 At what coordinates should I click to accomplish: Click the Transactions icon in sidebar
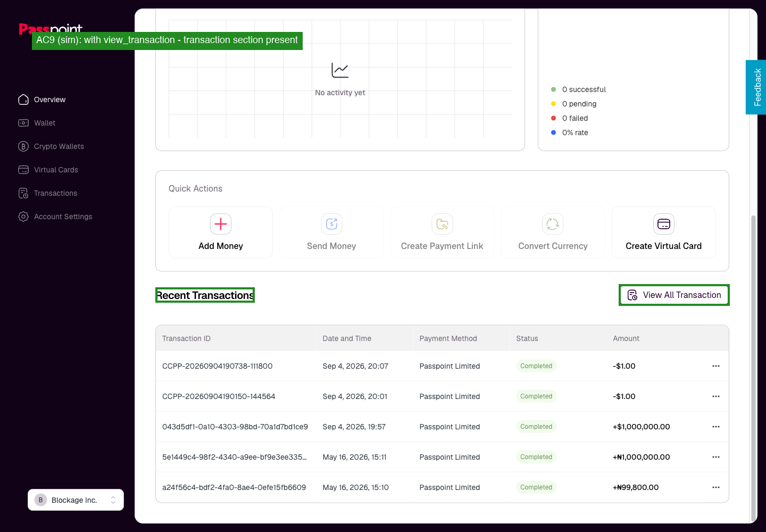pos(23,193)
